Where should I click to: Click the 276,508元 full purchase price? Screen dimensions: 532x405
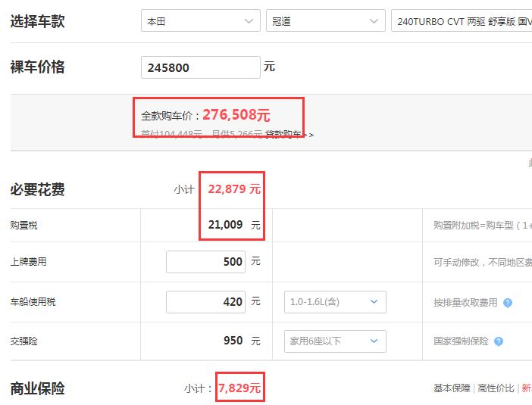point(236,115)
